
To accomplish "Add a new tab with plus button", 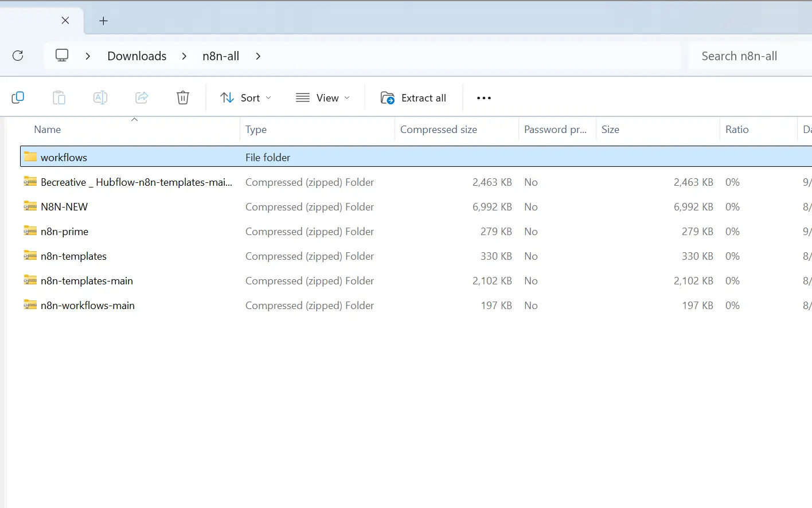I will tap(103, 21).
